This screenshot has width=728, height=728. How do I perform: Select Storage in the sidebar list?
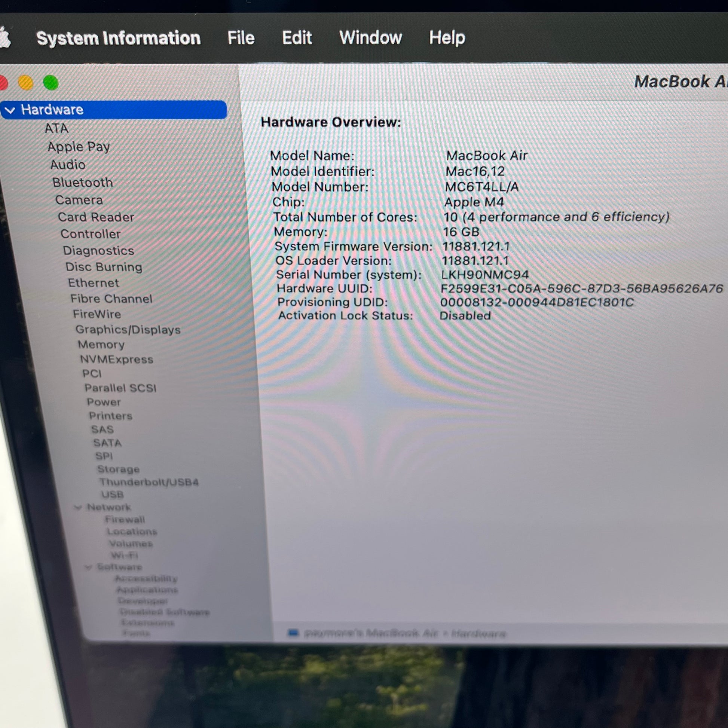[x=118, y=469]
